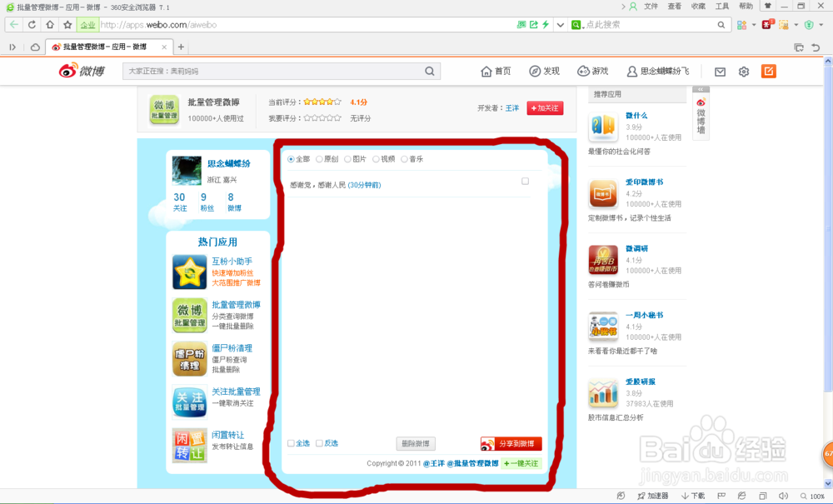This screenshot has height=504, width=833.
Task: Open the 收藏 browser menu
Action: 699,7
